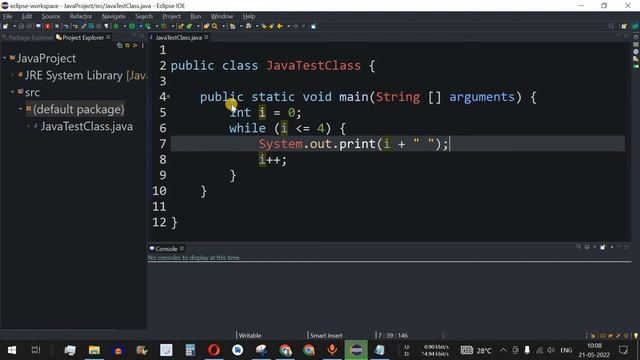The height and width of the screenshot is (360, 640).
Task: Select JavaTestClass.java in the project tree
Action: coord(87,127)
